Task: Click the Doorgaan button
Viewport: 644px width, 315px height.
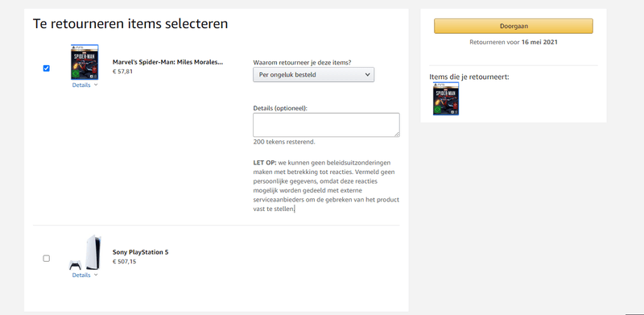Action: click(514, 26)
